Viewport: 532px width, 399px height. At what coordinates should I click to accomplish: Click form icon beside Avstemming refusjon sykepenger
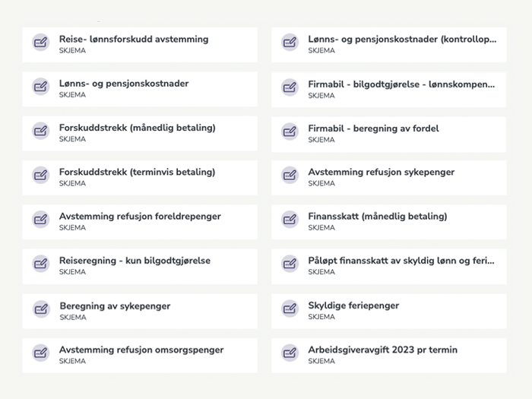point(290,176)
